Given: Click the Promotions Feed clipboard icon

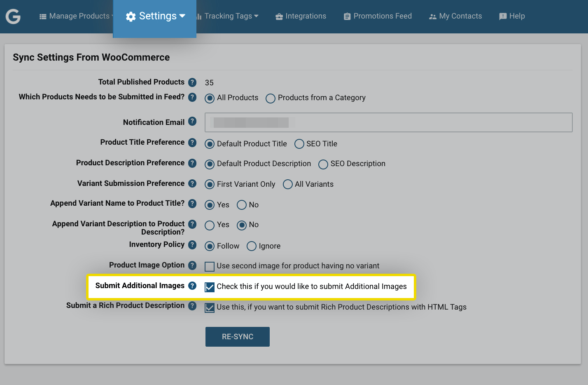Looking at the screenshot, I should coord(347,16).
